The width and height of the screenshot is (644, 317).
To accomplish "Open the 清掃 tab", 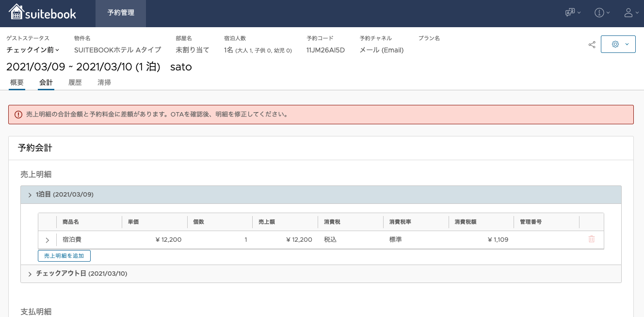I will pos(104,83).
